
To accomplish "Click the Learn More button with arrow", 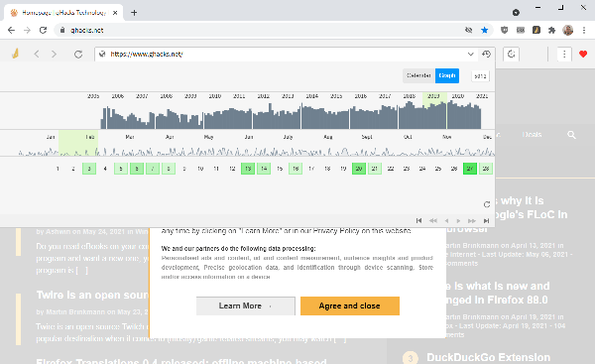I will click(x=246, y=305).
